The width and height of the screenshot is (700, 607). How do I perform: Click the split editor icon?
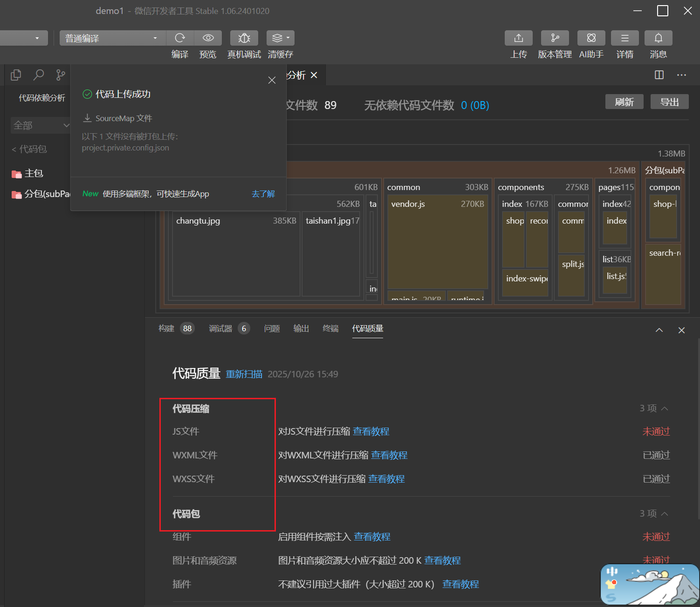tap(659, 75)
